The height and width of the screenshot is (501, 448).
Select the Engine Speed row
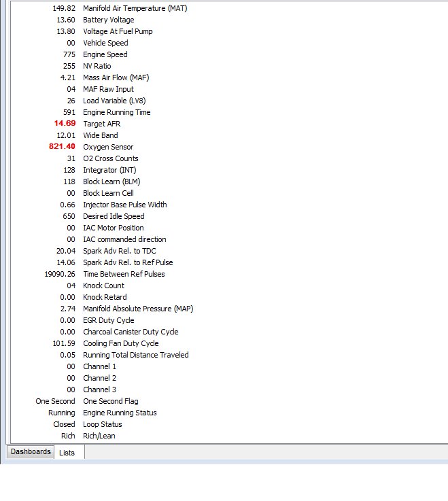[x=105, y=54]
